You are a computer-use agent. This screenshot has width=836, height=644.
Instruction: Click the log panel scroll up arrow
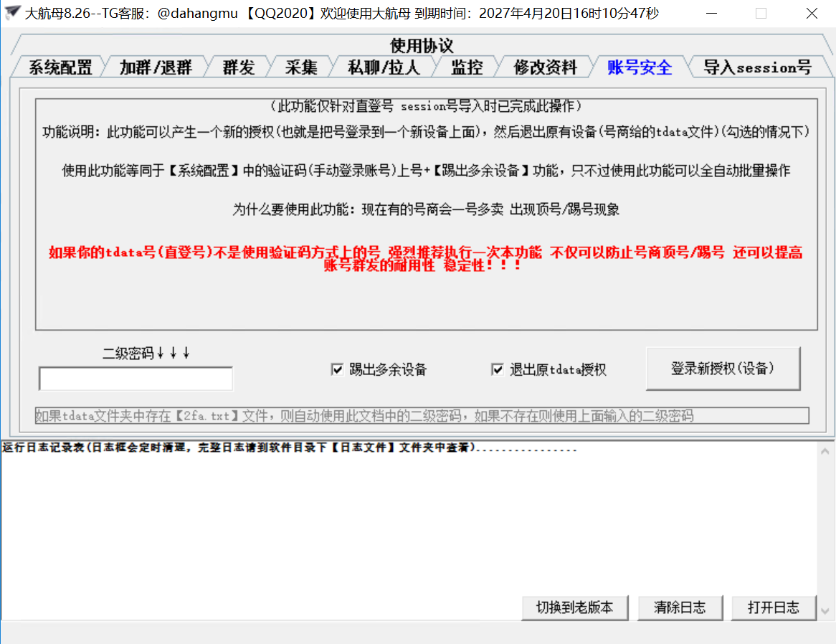click(825, 450)
